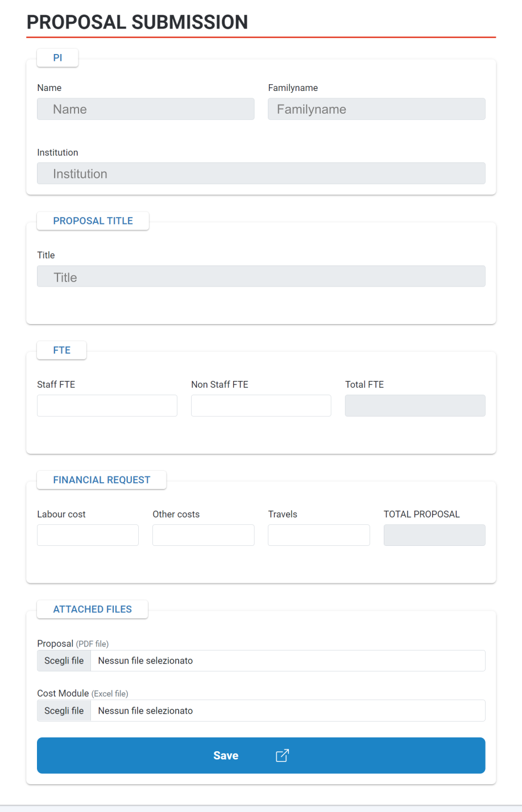The image size is (522, 812).
Task: Select the FINANCIAL REQUEST section label
Action: (101, 480)
